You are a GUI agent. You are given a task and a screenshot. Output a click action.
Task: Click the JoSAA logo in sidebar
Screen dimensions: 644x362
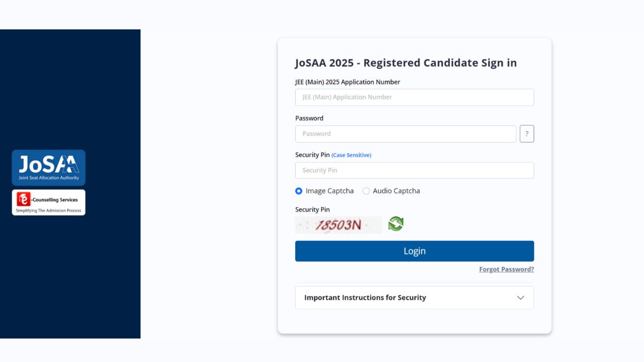[49, 167]
